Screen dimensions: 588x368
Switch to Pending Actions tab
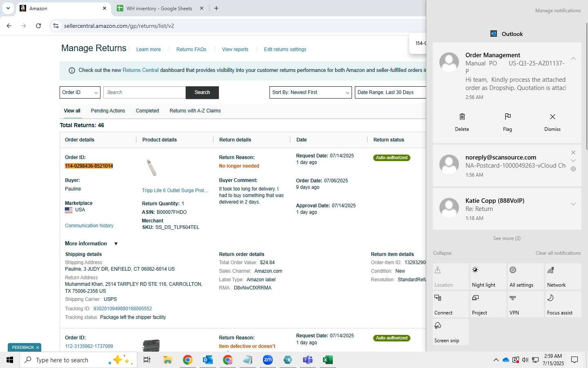point(108,111)
